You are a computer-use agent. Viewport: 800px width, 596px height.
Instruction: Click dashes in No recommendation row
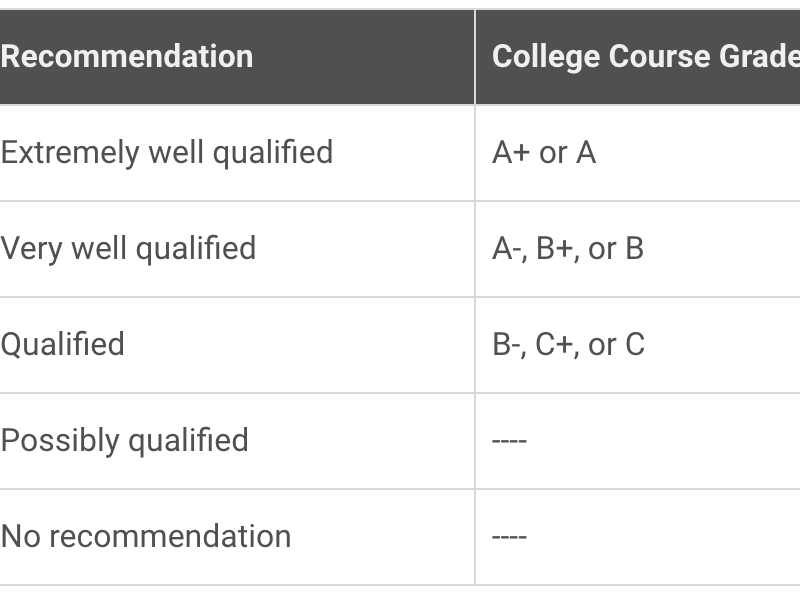(509, 536)
